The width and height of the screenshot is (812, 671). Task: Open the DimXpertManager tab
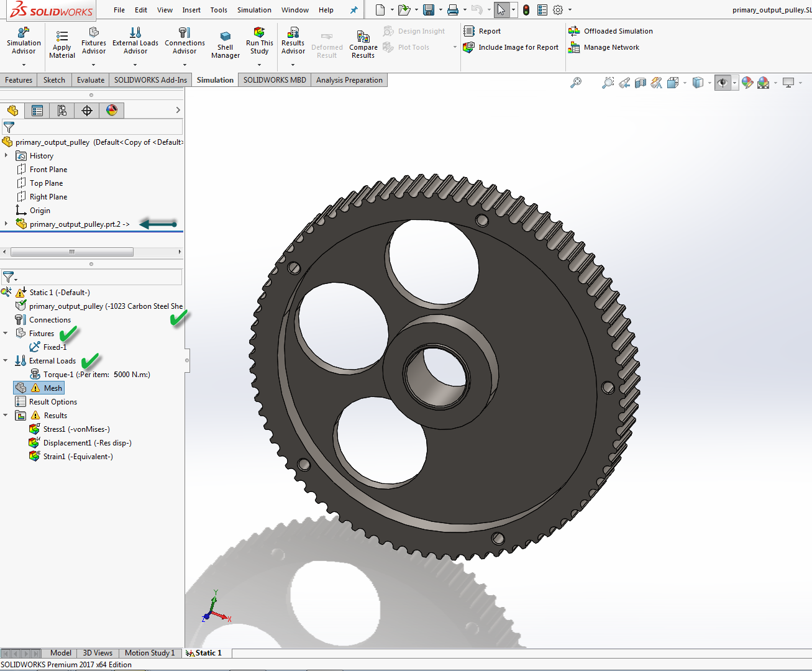click(x=87, y=111)
